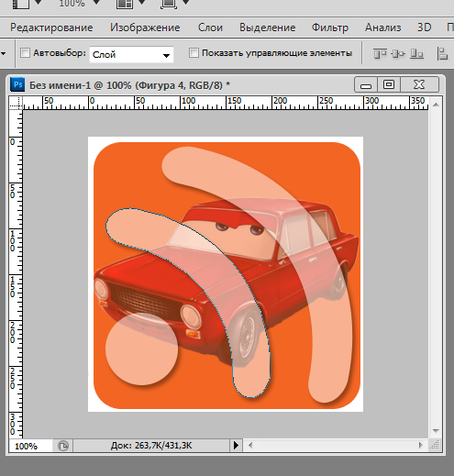The height and width of the screenshot is (476, 454).
Task: Click Align Left Edges icon
Action: [x=442, y=54]
